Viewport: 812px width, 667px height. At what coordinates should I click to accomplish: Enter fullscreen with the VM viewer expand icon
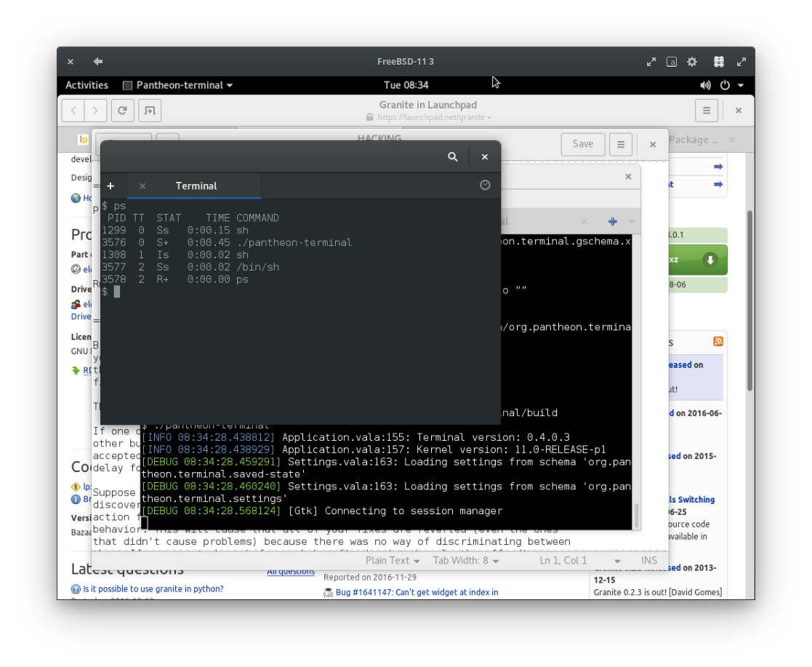(741, 62)
